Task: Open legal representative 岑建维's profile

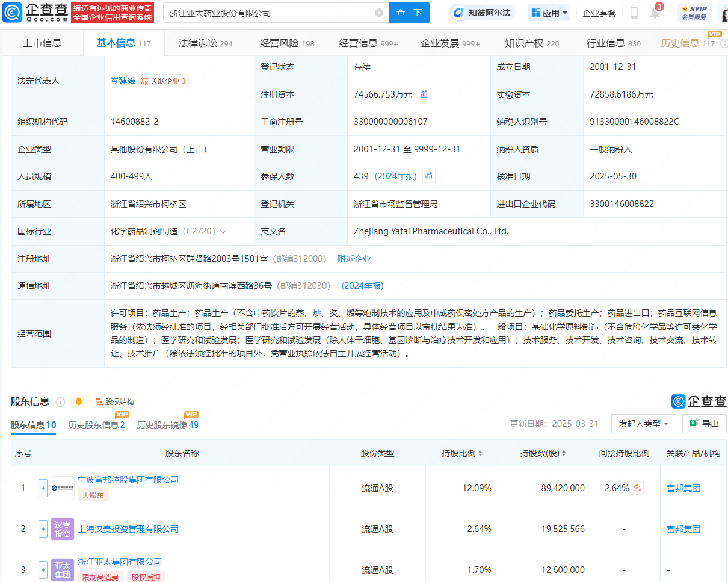Action: (x=123, y=81)
